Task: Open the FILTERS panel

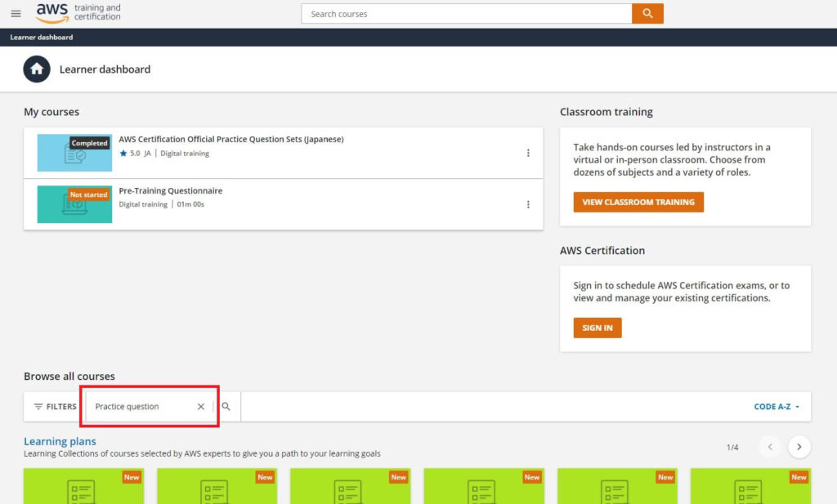Action: click(55, 407)
